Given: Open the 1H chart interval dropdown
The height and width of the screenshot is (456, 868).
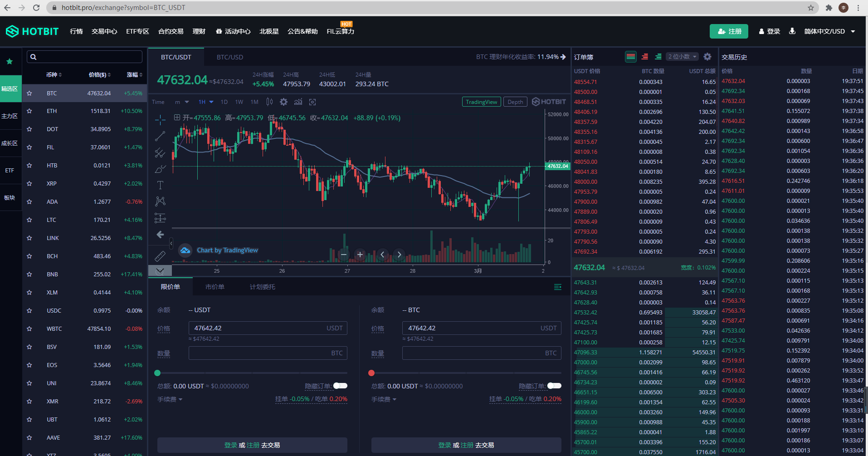Looking at the screenshot, I should click(x=205, y=102).
